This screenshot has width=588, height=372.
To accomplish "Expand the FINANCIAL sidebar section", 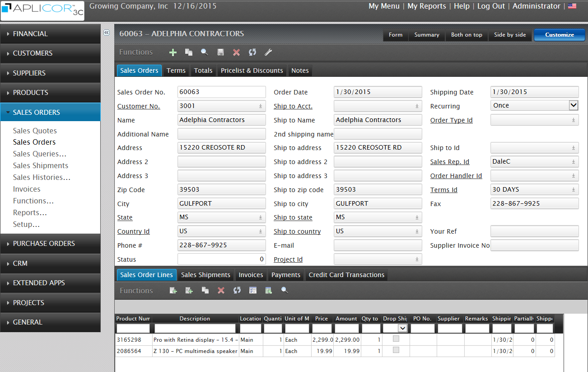I will pyautogui.click(x=50, y=34).
